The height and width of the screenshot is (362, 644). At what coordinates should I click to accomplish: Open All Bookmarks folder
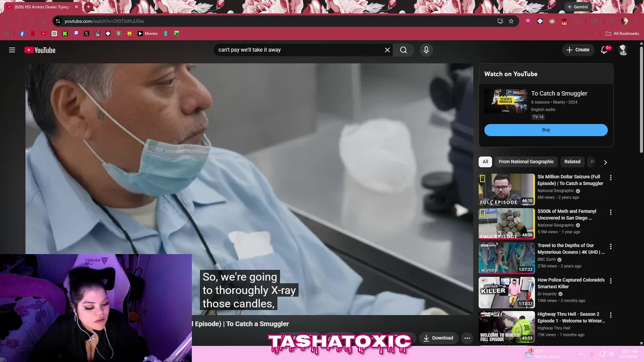[622, 34]
